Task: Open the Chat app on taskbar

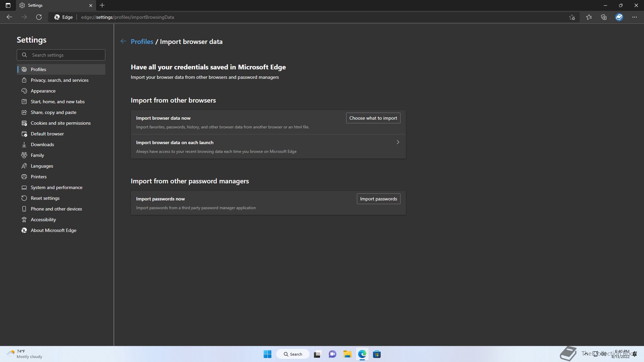Action: pos(332,354)
